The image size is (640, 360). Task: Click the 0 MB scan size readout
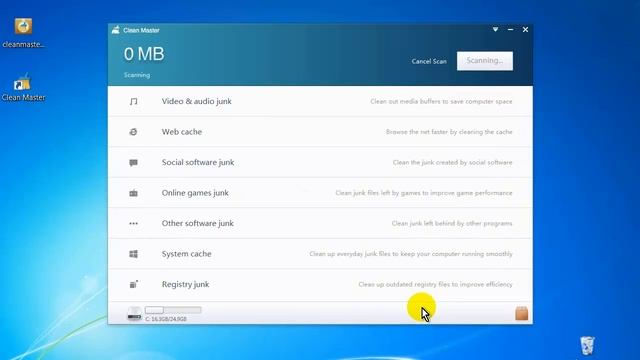tap(144, 54)
